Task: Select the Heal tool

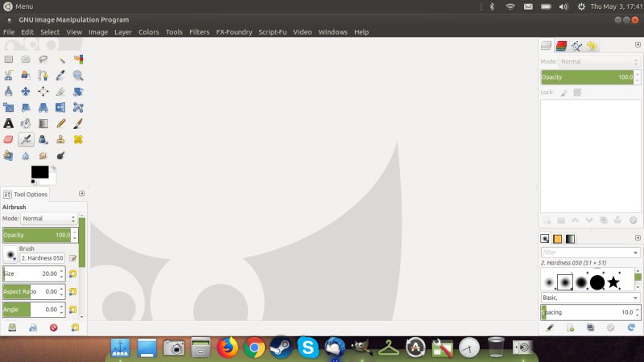Action: click(78, 139)
